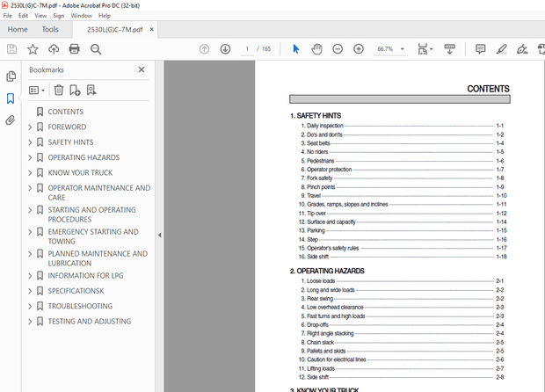Print the document with printer icon
Screen dimensions: 545x392
tap(75, 49)
